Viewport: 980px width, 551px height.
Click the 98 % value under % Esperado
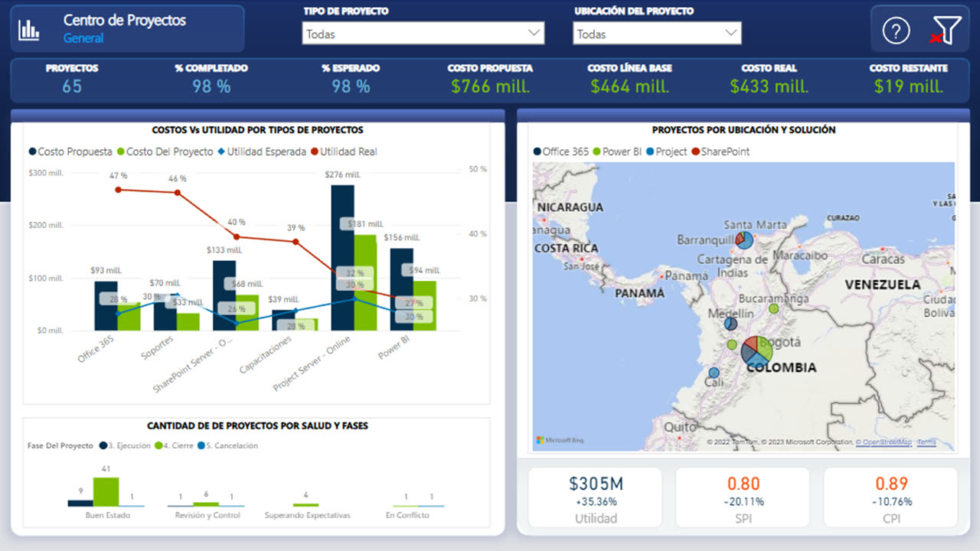tap(351, 86)
